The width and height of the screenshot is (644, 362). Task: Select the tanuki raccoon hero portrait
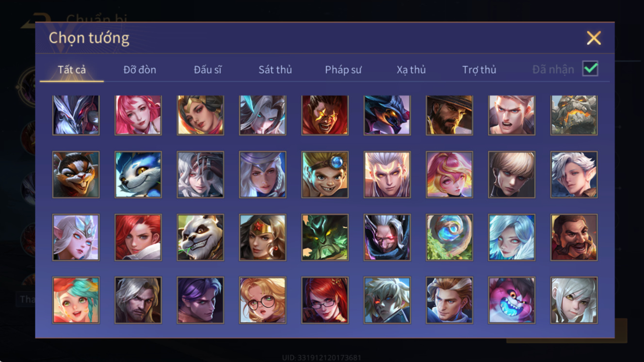(x=76, y=174)
